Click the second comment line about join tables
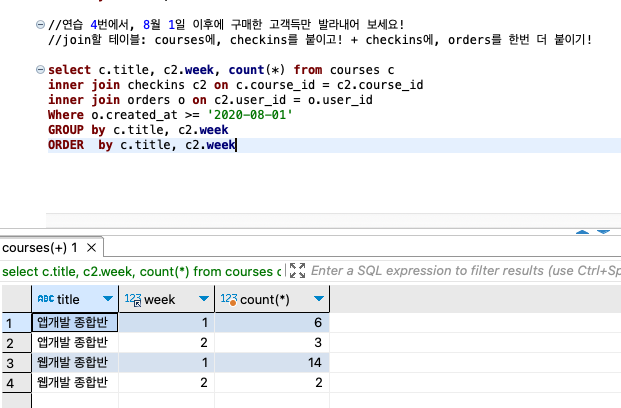 click(x=320, y=40)
